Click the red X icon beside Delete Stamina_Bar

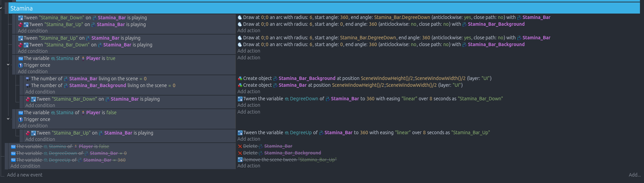pos(240,146)
